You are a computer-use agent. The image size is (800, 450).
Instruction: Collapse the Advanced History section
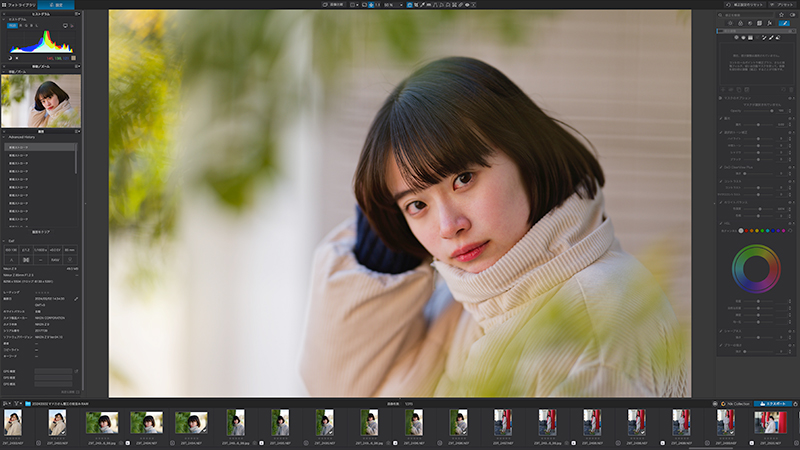point(4,137)
